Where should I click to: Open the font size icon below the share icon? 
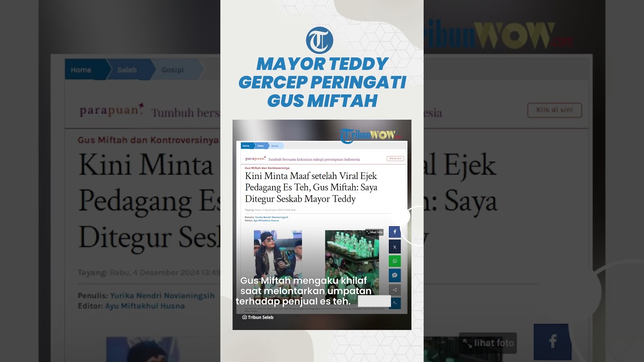[x=394, y=303]
